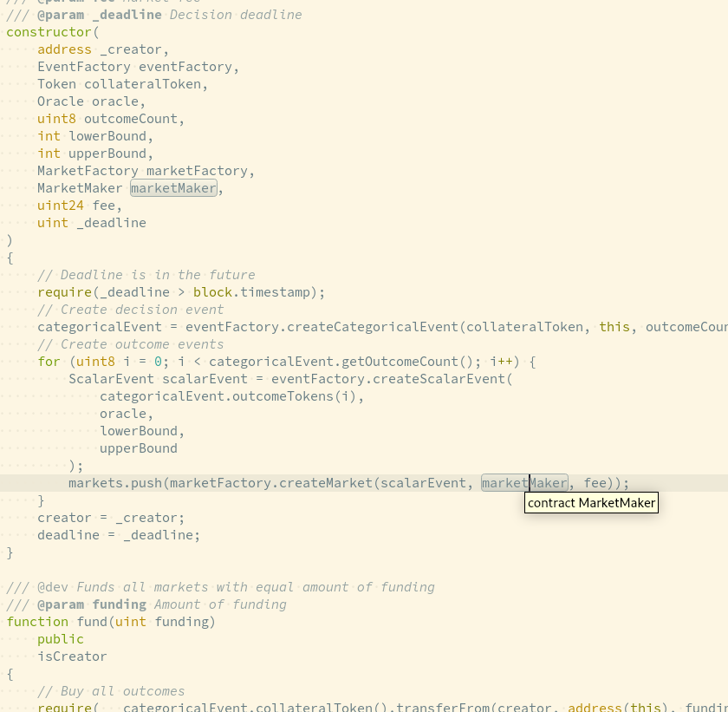
Task: Click 'oracle,' argument inside createScalarEvent call
Action: point(127,414)
